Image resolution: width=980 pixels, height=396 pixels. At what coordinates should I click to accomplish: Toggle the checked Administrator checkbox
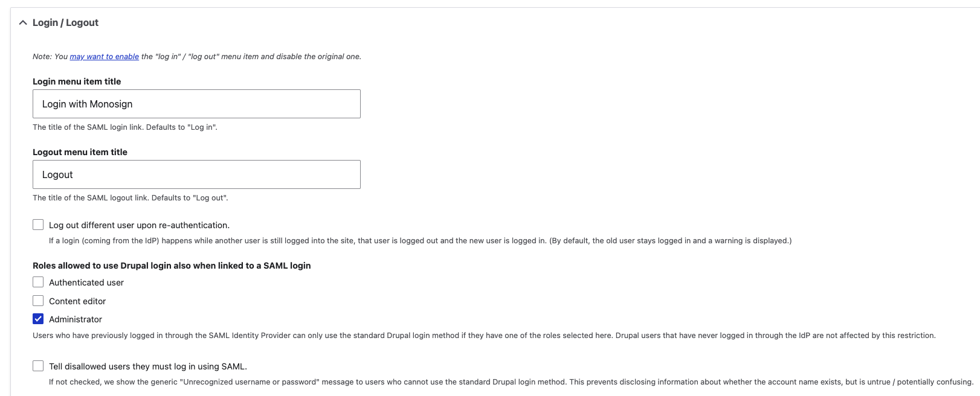pyautogui.click(x=37, y=319)
